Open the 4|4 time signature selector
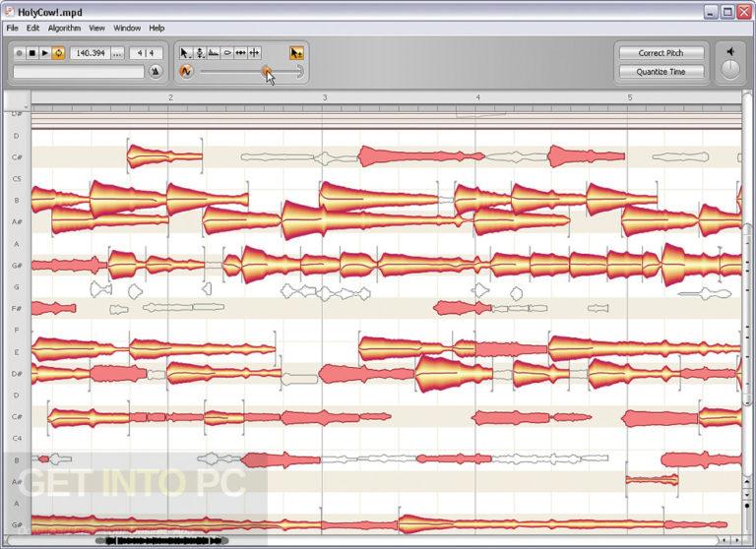The image size is (756, 549). (146, 53)
